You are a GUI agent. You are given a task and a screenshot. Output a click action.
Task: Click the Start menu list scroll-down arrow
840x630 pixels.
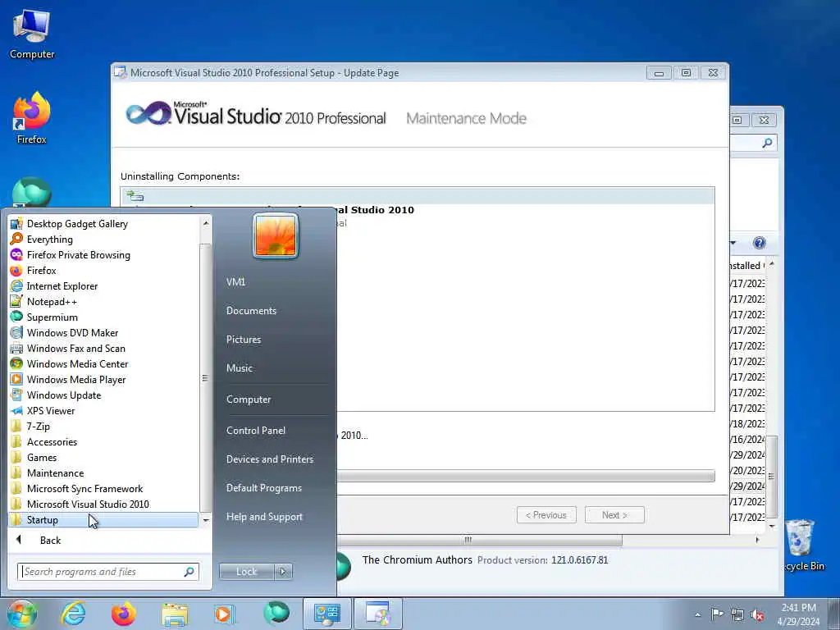click(x=206, y=520)
